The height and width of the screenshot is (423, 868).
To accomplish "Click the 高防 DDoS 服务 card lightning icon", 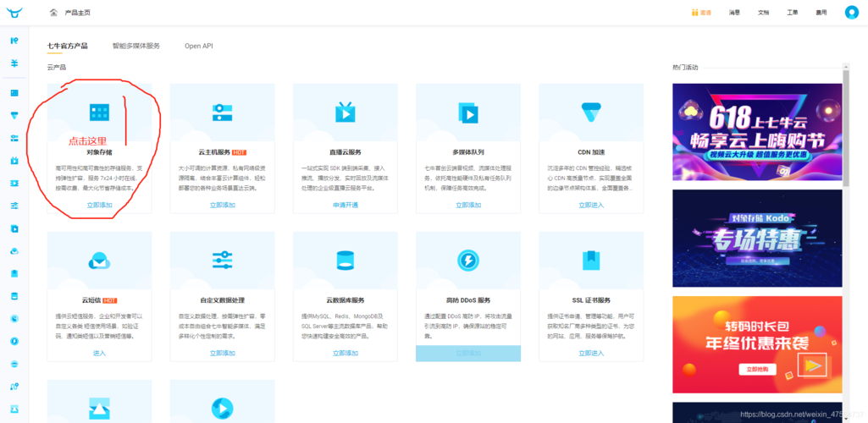I will [x=467, y=260].
